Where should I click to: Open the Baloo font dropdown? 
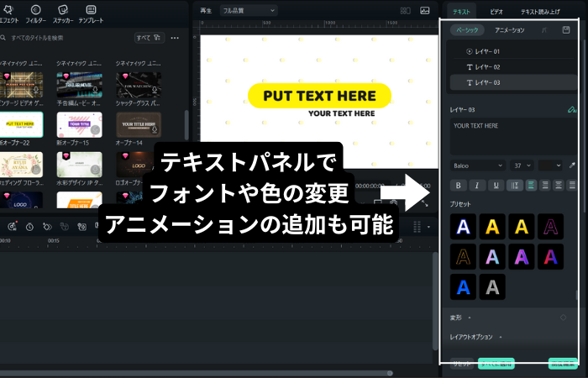pos(478,165)
